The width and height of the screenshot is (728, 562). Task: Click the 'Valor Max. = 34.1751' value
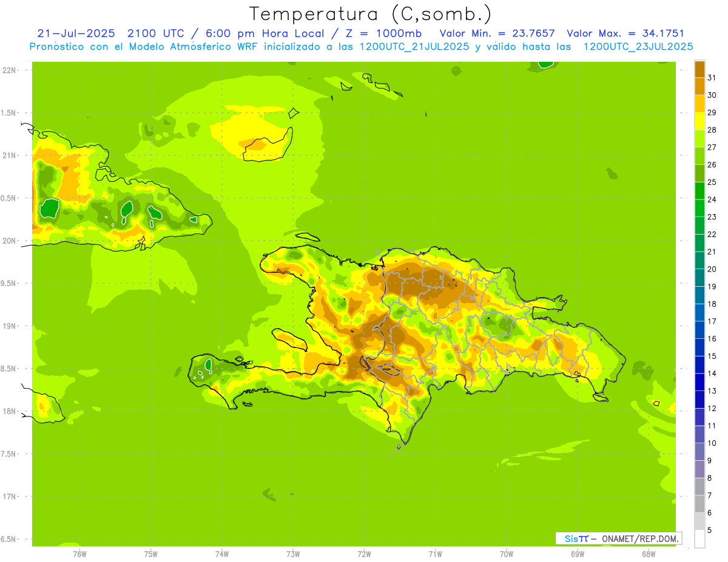coord(625,33)
